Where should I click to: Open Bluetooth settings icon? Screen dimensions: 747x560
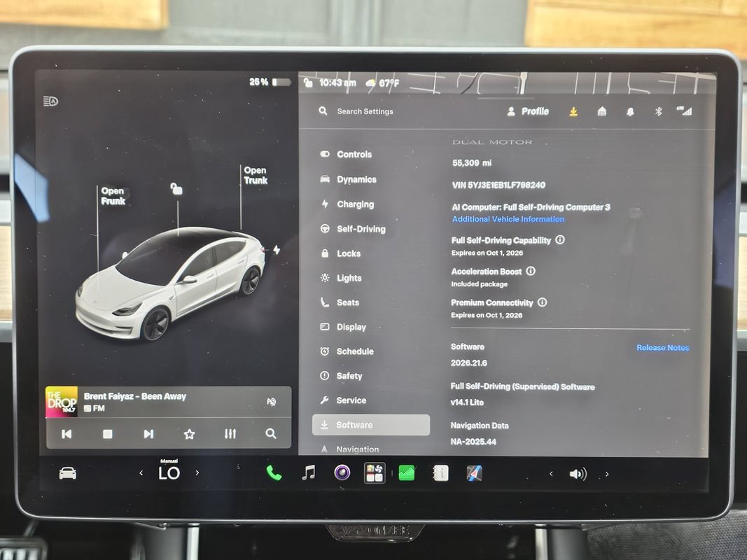[x=658, y=111]
